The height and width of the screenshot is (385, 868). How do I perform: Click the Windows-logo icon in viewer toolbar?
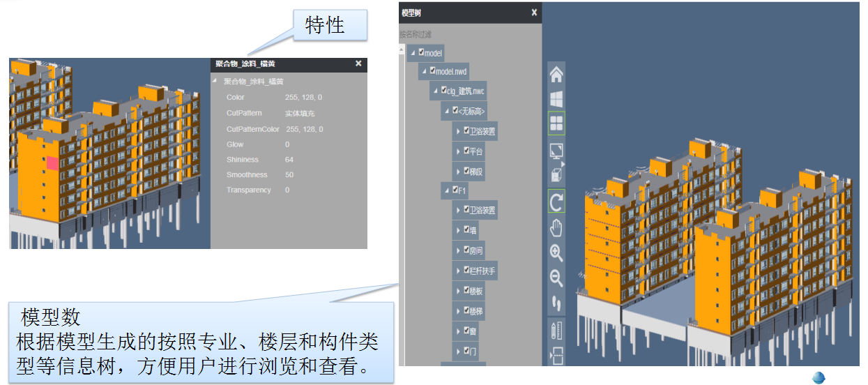pyautogui.click(x=556, y=99)
